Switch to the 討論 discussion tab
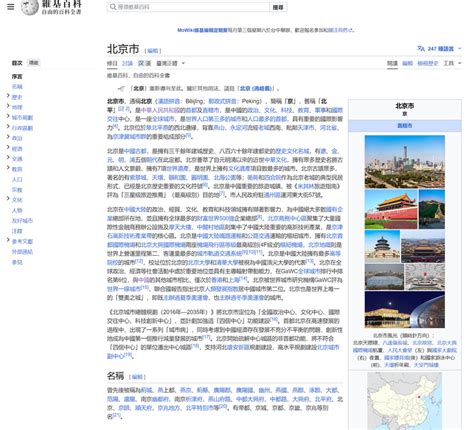 127,63
